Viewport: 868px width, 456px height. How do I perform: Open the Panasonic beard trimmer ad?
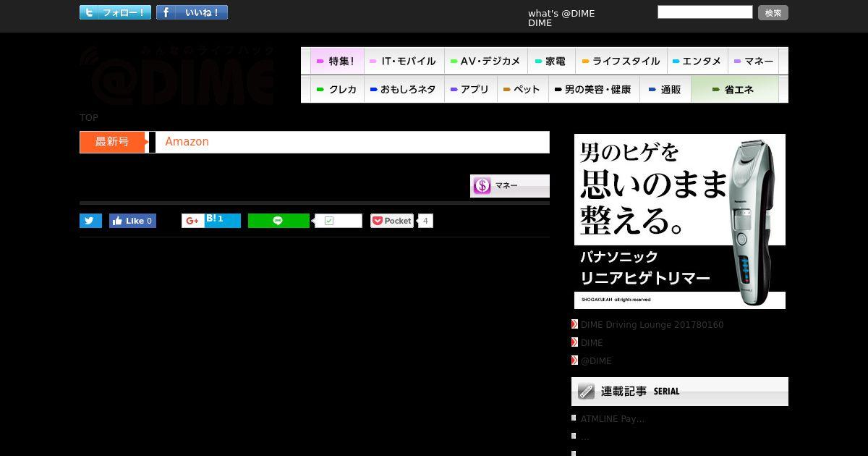tap(680, 221)
